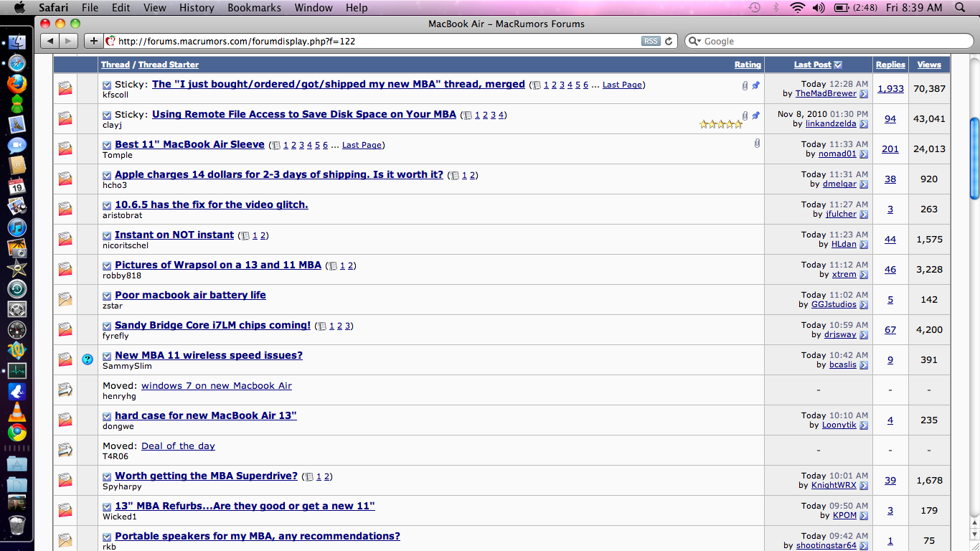Screen dimensions: 980x551
Task: Click Safari back navigation arrow
Action: tap(50, 41)
